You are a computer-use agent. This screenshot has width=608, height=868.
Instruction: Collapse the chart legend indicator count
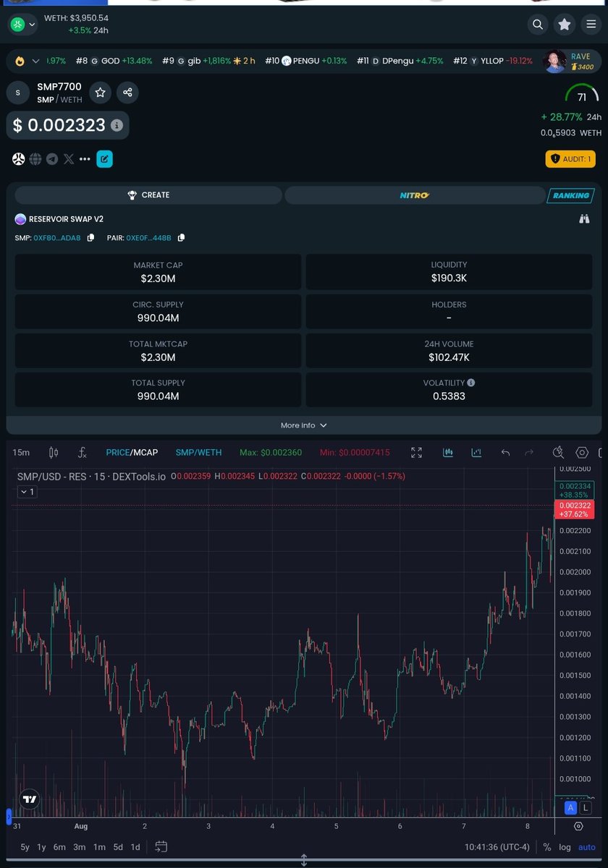27,492
